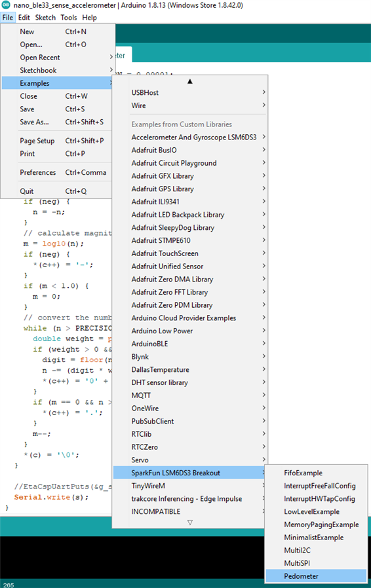Expand the Sketchbook submenu
The width and height of the screenshot is (371, 588).
56,70
